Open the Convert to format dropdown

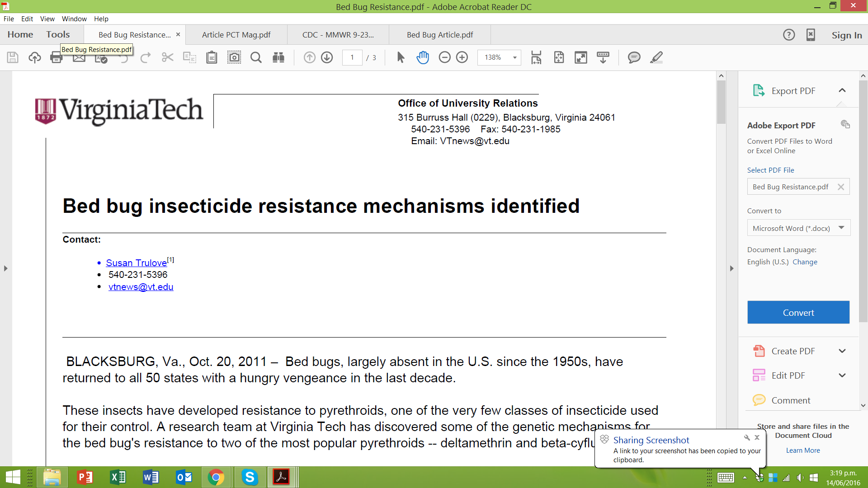click(x=798, y=228)
